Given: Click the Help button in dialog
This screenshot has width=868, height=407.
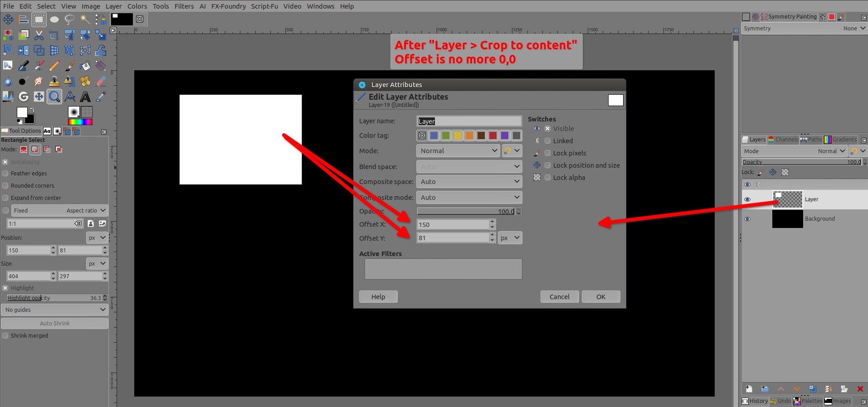Looking at the screenshot, I should click(x=378, y=297).
